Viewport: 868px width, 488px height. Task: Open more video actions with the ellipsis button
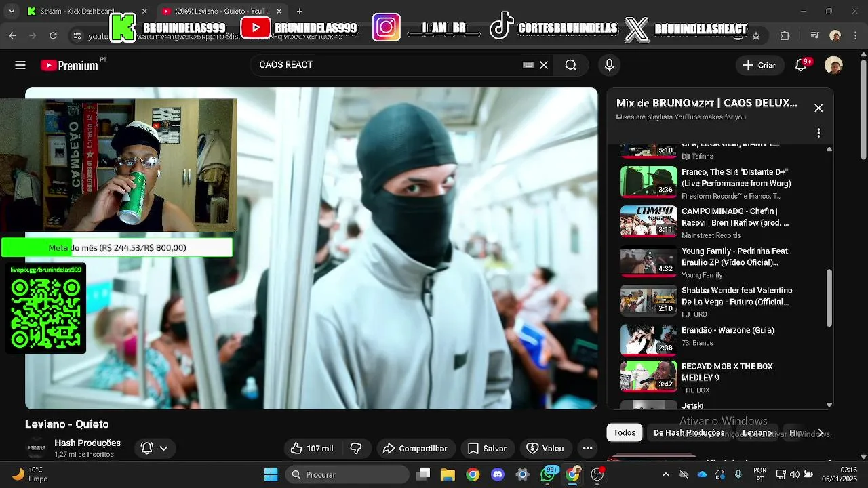pyautogui.click(x=588, y=448)
